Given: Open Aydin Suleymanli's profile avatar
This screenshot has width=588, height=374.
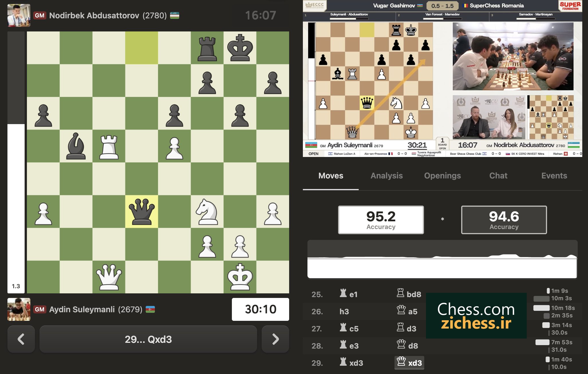Looking at the screenshot, I should coord(19,309).
